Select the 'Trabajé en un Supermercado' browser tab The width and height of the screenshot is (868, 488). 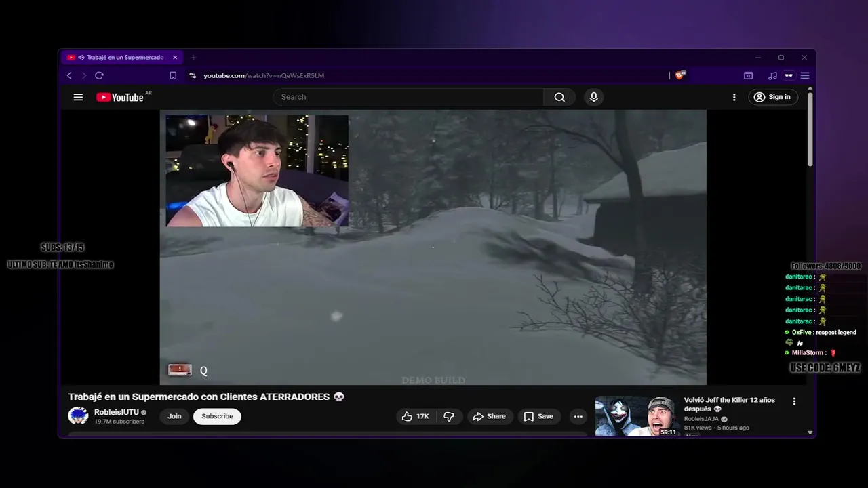(x=122, y=58)
